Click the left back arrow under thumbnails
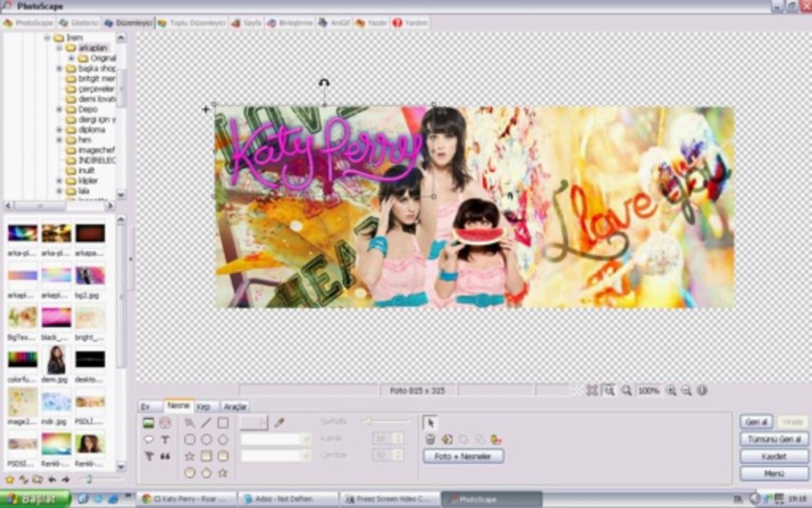 [x=51, y=480]
